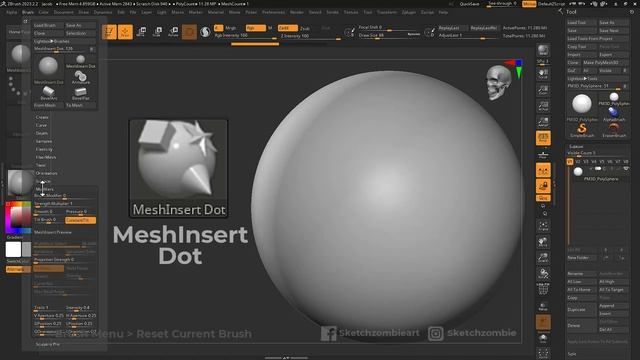The image size is (640, 360).
Task: Select the Move 3D navigation icon
Action: point(543,242)
